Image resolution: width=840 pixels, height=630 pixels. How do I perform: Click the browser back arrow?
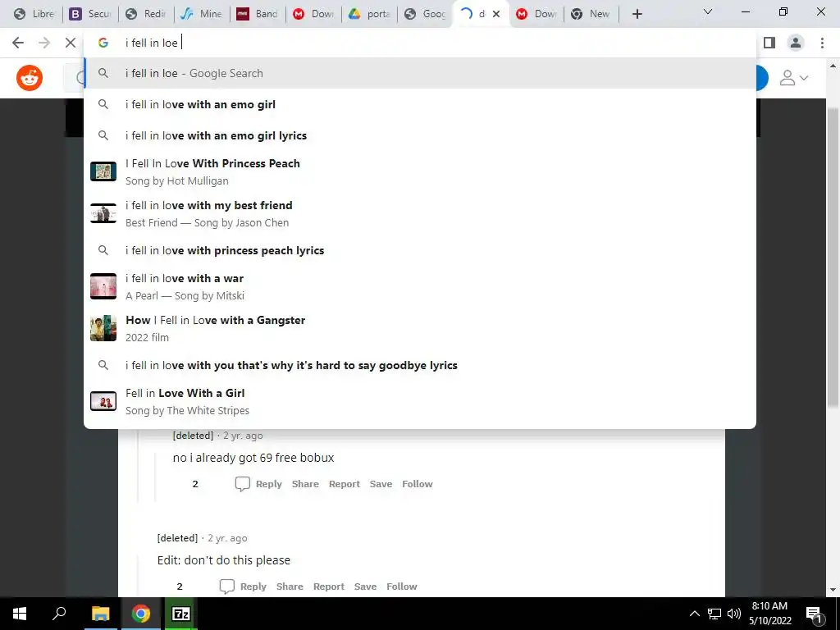(x=18, y=43)
